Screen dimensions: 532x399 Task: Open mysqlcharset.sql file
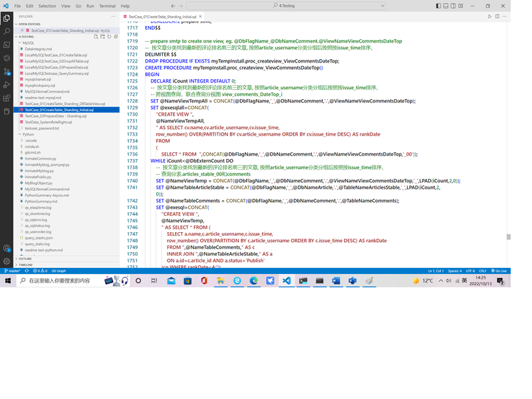[x=38, y=79]
